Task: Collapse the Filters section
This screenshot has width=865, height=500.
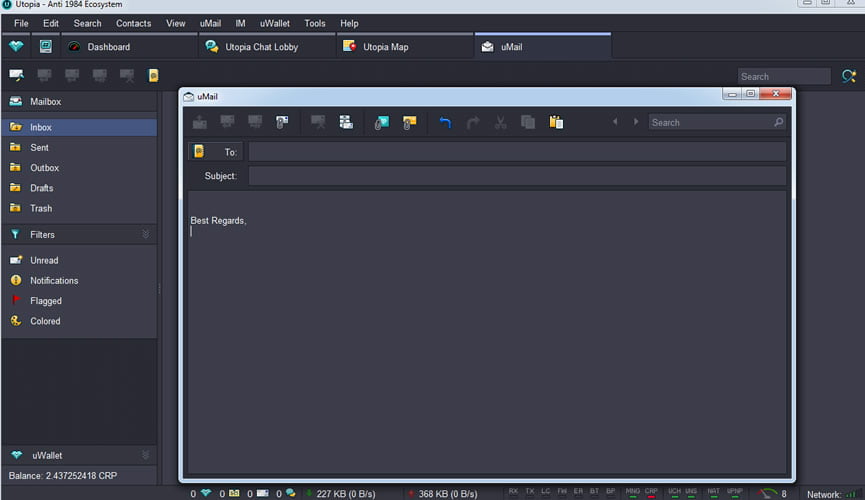Action: (x=146, y=234)
